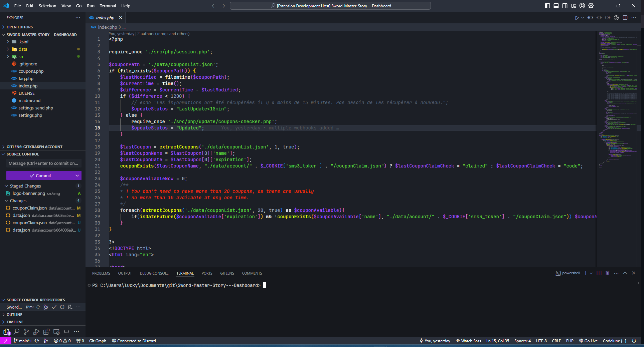The height and width of the screenshot is (347, 644).
Task: Click Spaces: 4 indentation setting
Action: tap(522, 341)
